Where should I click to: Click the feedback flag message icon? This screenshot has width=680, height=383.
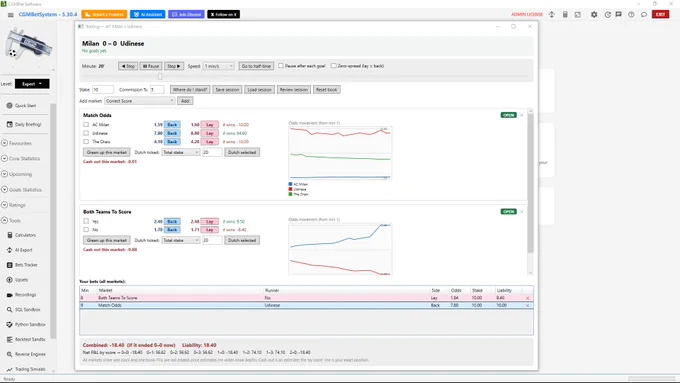point(618,14)
